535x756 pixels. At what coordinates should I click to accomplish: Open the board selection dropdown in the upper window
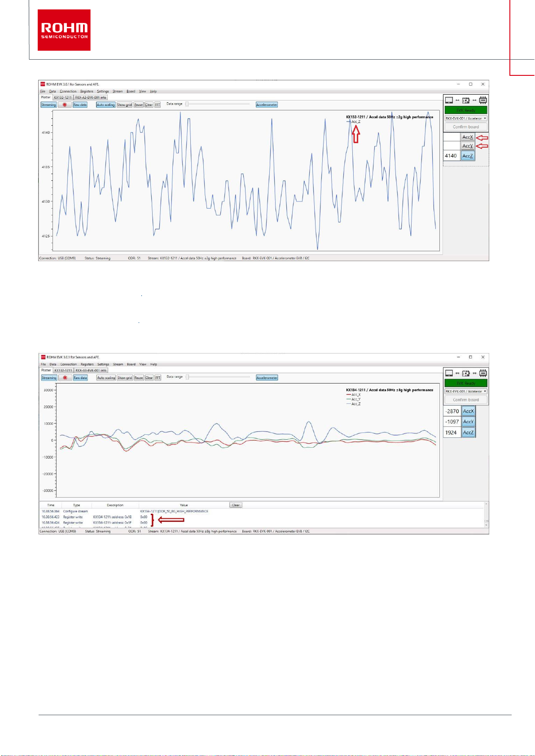(466, 118)
